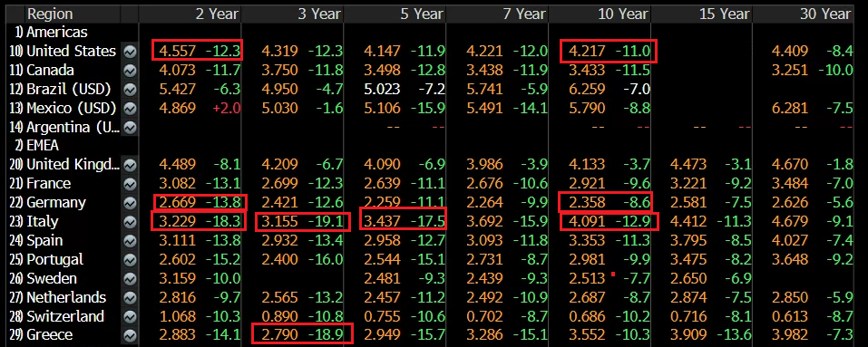This screenshot has width=868, height=347.
Task: Click the Region column header
Action: coord(50,14)
